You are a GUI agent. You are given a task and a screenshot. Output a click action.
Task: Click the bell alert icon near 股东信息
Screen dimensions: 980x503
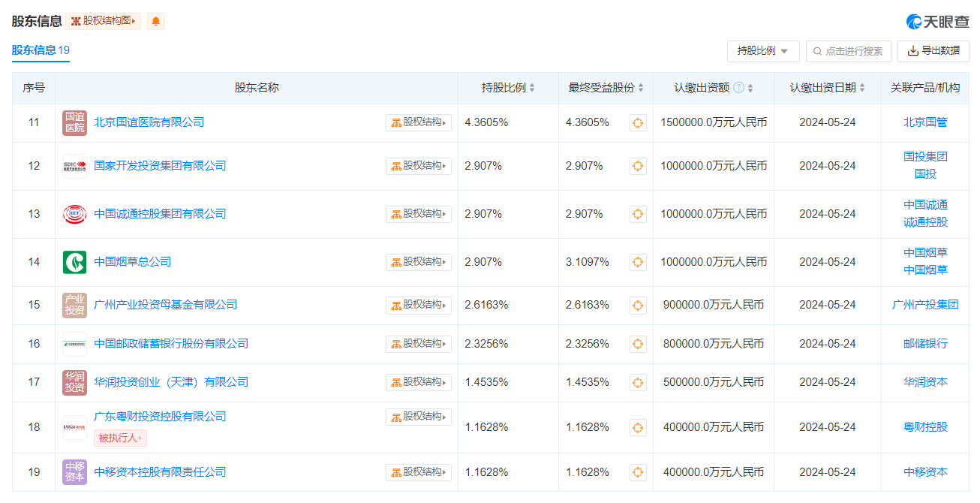155,21
